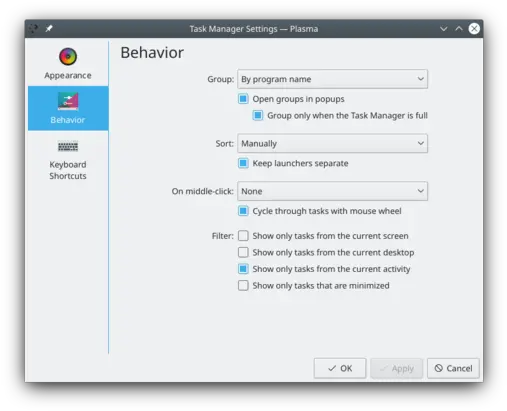
Task: Click the window menu icon in title bar
Action: pyautogui.click(x=33, y=29)
